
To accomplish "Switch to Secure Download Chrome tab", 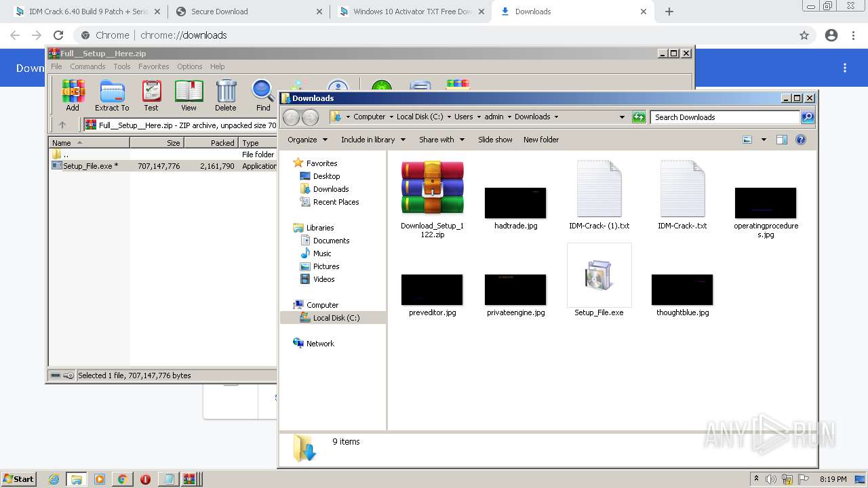I will click(249, 12).
